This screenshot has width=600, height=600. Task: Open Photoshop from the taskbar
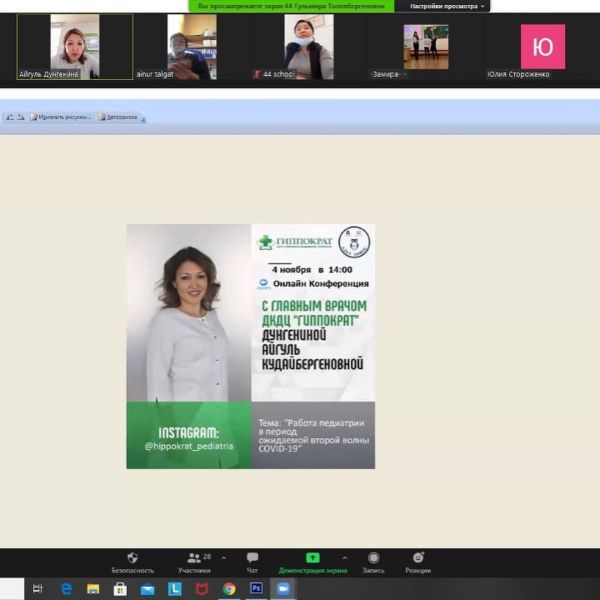[256, 589]
